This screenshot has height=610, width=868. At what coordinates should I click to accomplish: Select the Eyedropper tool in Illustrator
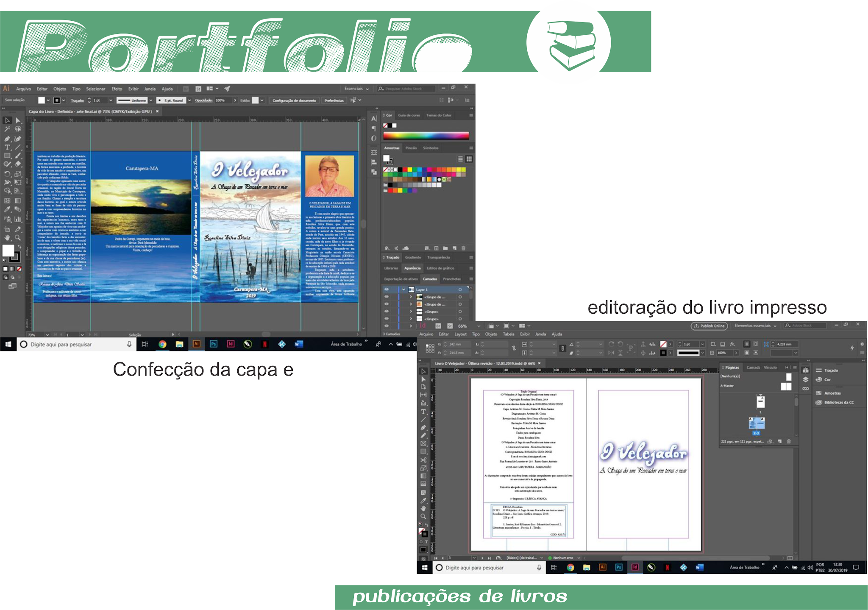[x=7, y=209]
